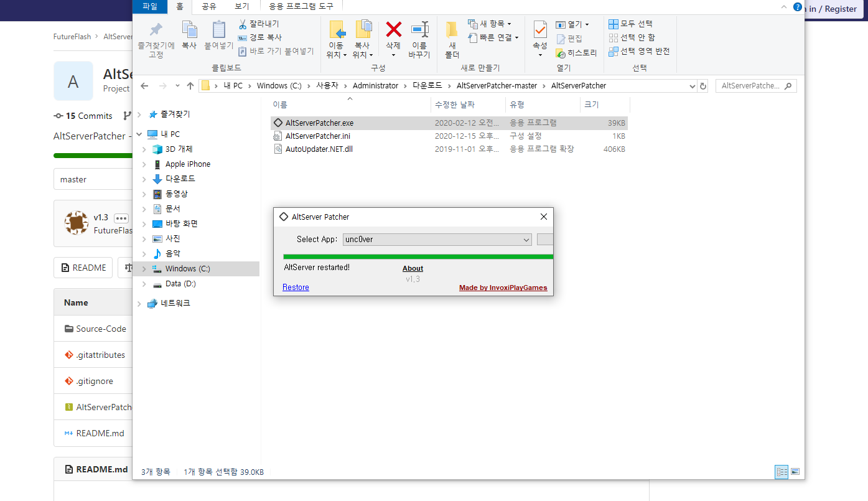Image resolution: width=868 pixels, height=501 pixels.
Task: Open 바탕 화면 in navigation pane
Action: 181,224
